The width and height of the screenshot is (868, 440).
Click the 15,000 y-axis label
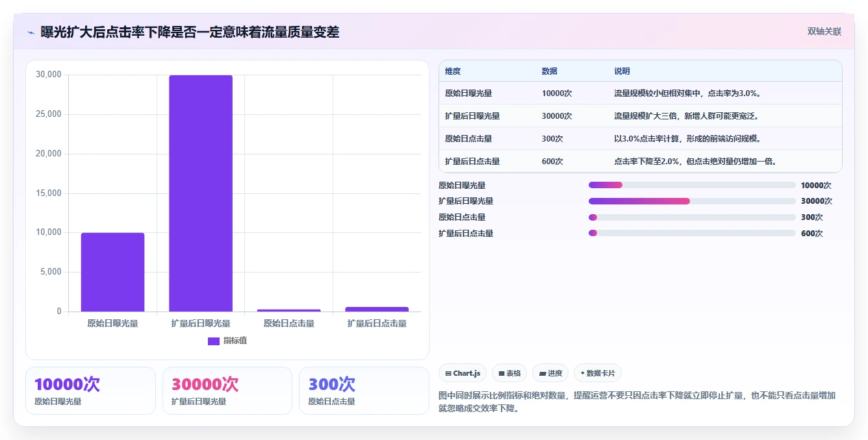coord(49,193)
